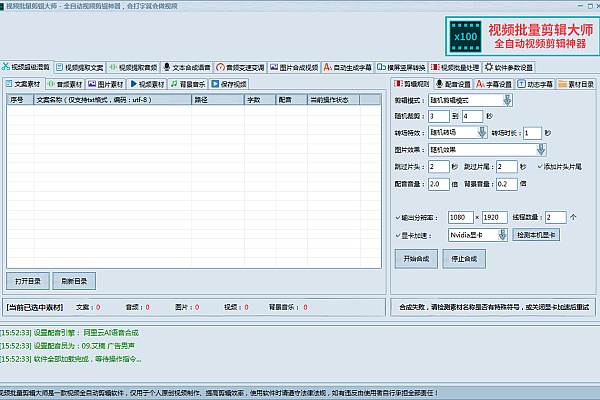
Task: Click the 动态字幕 T-box icon
Action: click(x=521, y=84)
